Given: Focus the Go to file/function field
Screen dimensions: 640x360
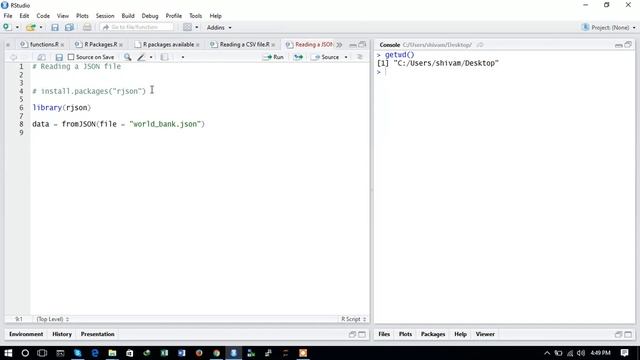Looking at the screenshot, I should coord(136,27).
